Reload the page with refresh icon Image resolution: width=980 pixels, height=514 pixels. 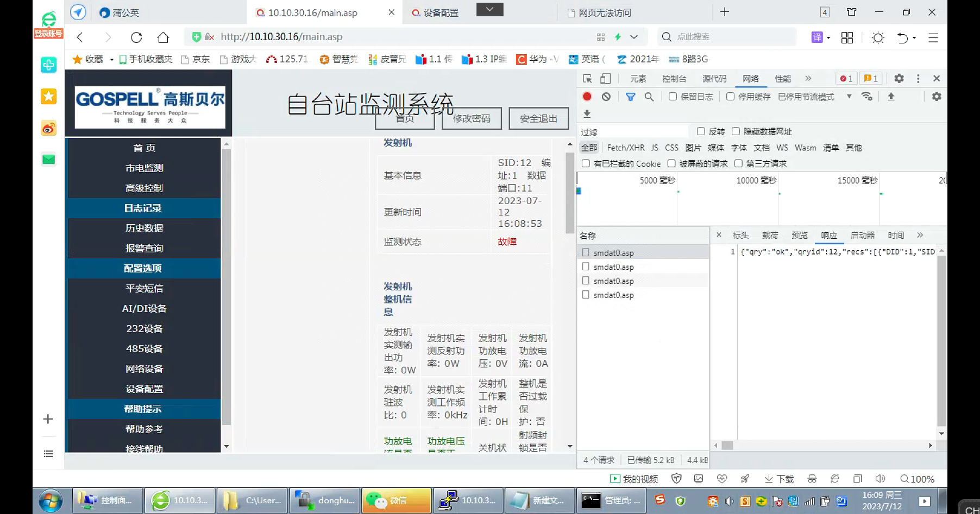[136, 37]
